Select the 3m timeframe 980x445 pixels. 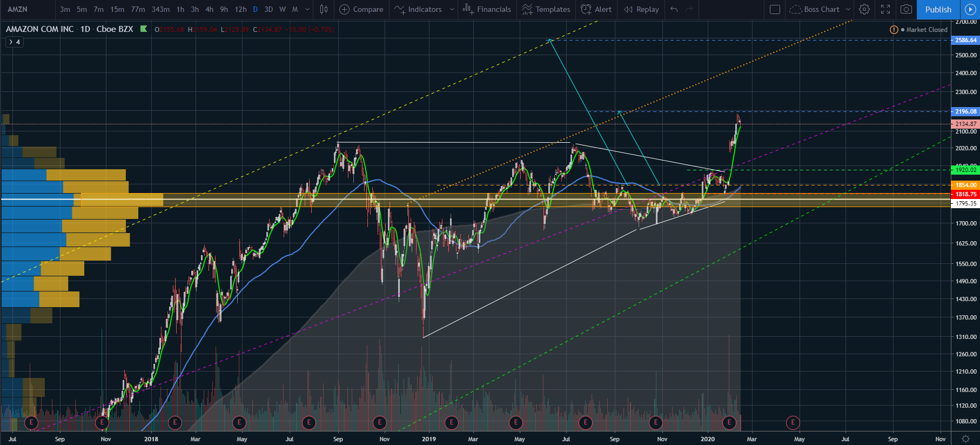point(65,9)
